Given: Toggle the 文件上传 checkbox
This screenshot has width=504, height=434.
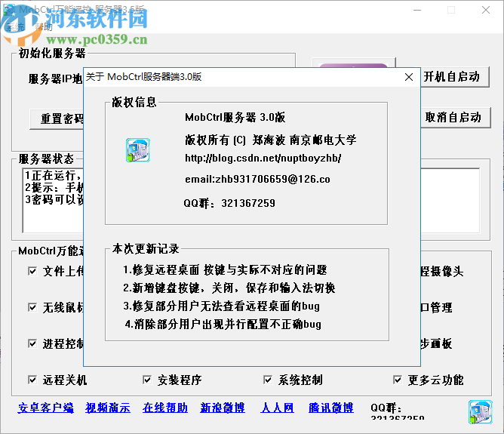Looking at the screenshot, I should 32,271.
